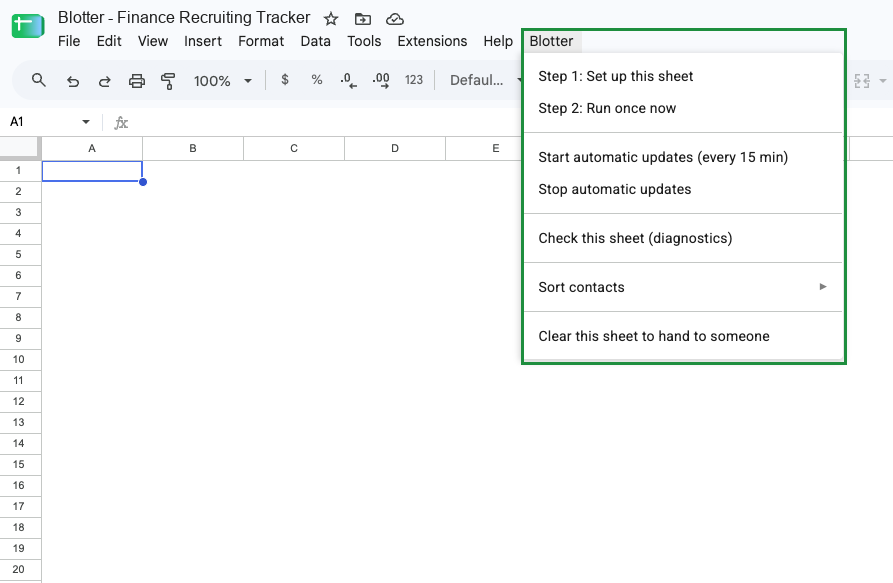Open more number formats (123)
This screenshot has width=893, height=583.
pyautogui.click(x=414, y=80)
